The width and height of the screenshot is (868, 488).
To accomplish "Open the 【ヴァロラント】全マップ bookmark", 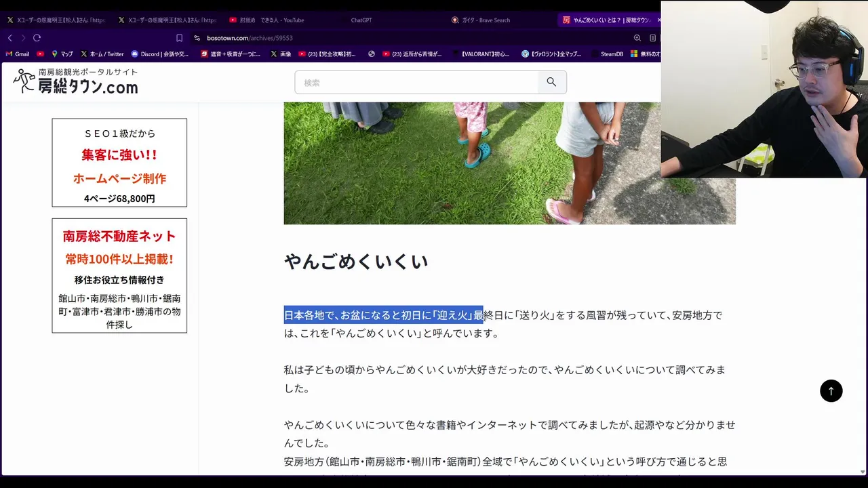I will point(551,54).
